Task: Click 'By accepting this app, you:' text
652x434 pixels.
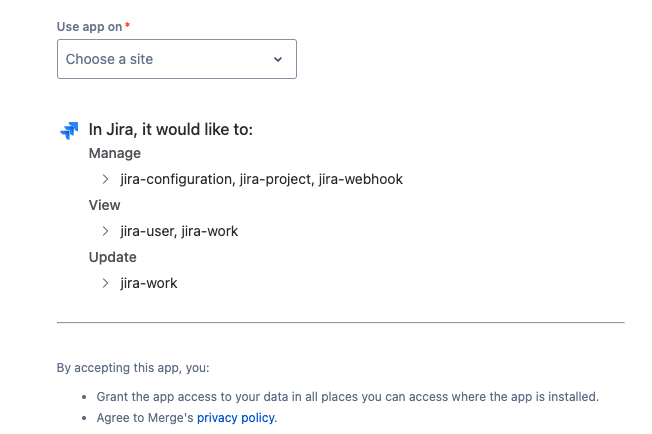Action: 133,368
